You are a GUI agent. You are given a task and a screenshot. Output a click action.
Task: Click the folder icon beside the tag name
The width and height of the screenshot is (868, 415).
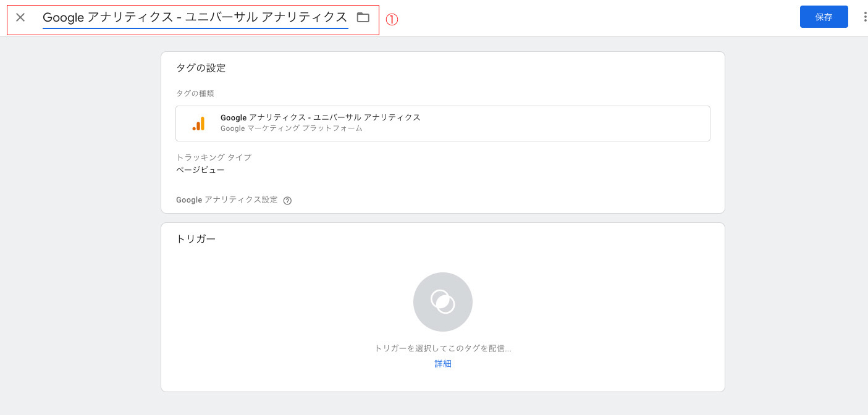363,17
